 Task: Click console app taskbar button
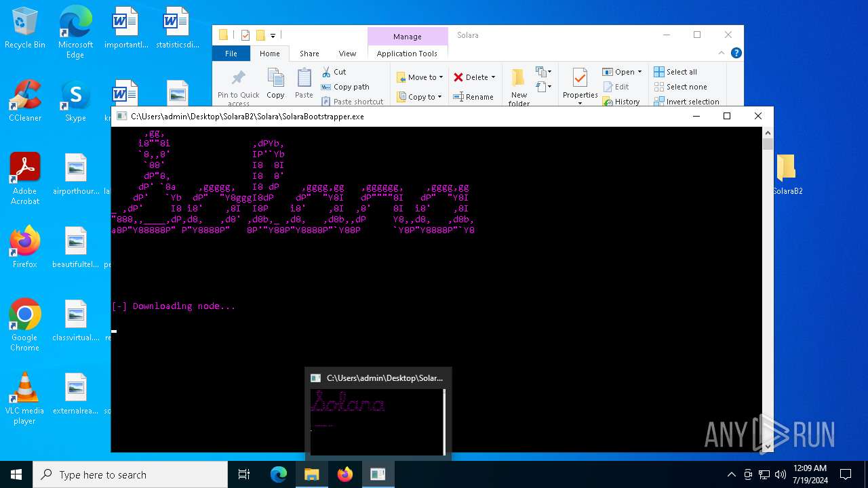pyautogui.click(x=378, y=474)
